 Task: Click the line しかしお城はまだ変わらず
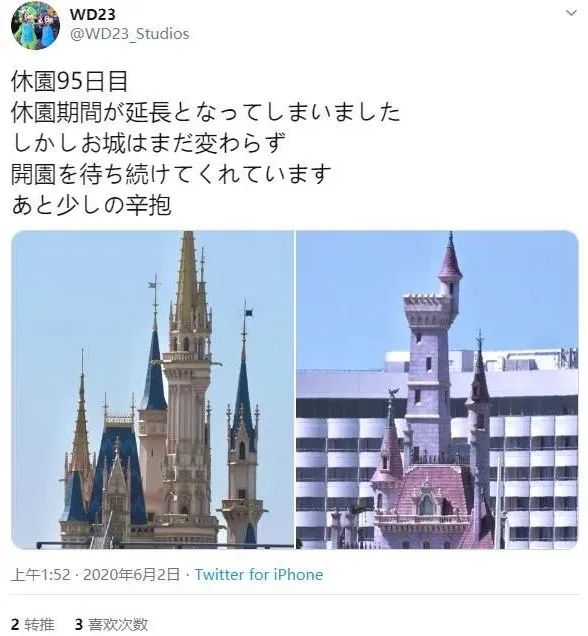(148, 143)
